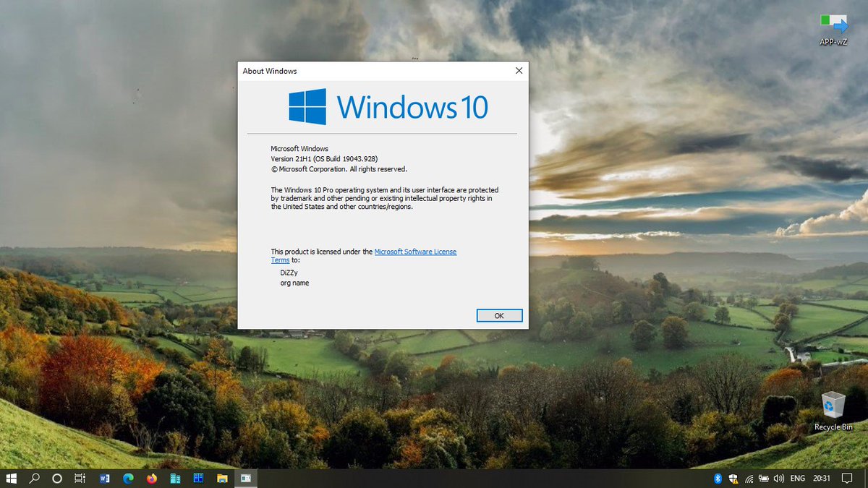Viewport: 868px width, 488px height.
Task: Open Wi-Fi network flyout
Action: tap(749, 478)
